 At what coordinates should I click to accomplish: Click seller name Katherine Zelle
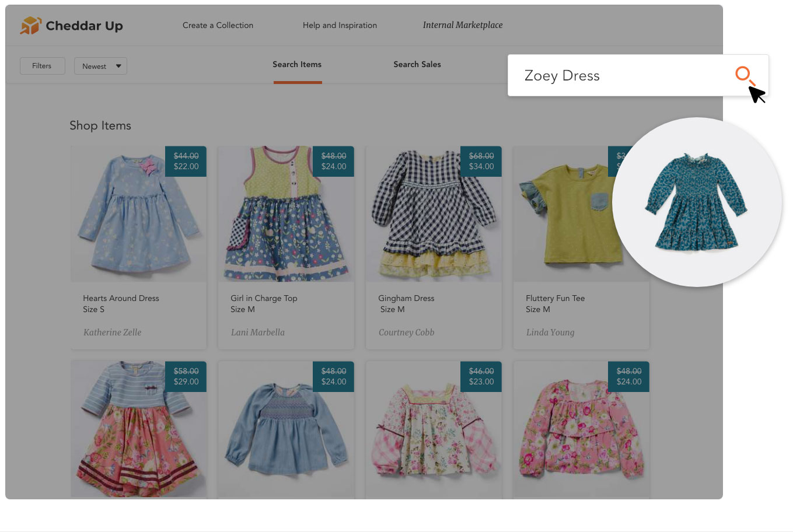point(112,332)
